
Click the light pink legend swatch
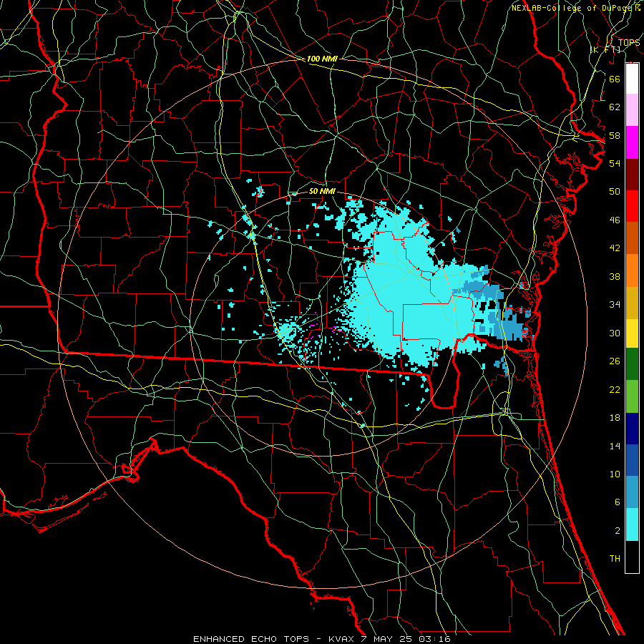pos(632,110)
